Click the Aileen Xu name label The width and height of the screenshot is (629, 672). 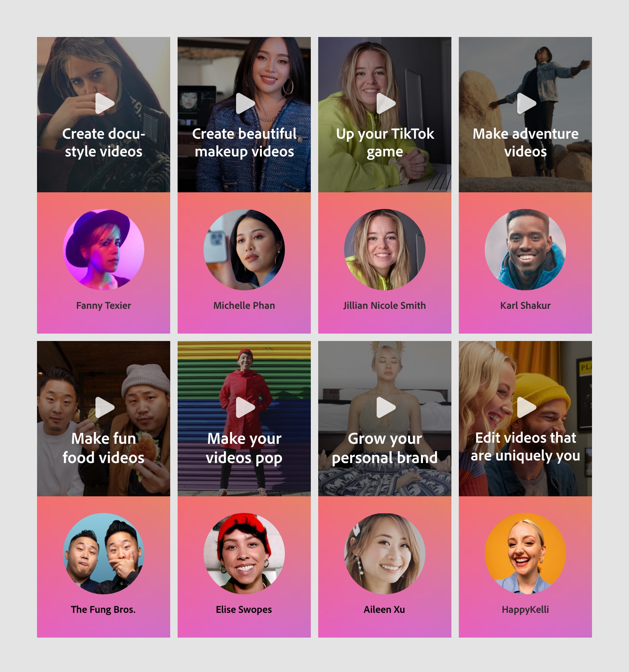click(384, 609)
